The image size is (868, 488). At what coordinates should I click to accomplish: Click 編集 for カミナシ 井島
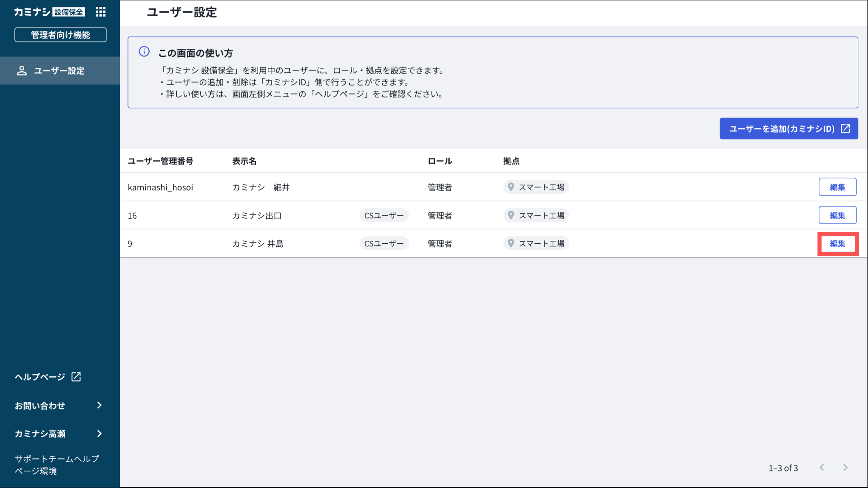coord(837,244)
